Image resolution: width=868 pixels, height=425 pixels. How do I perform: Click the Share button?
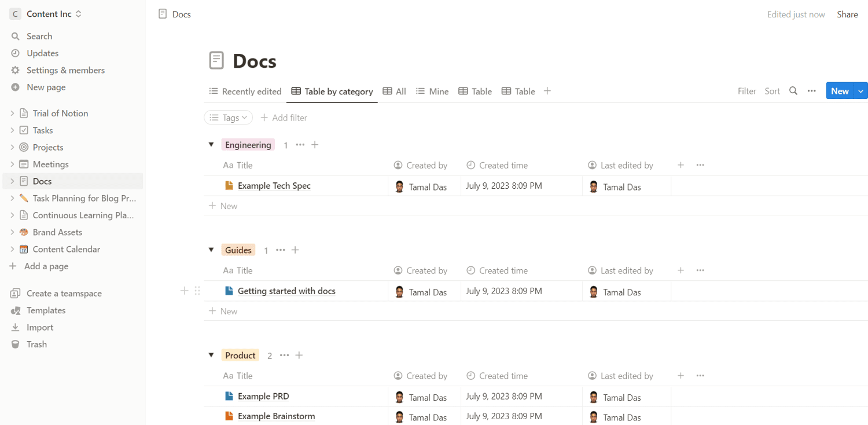tap(847, 14)
